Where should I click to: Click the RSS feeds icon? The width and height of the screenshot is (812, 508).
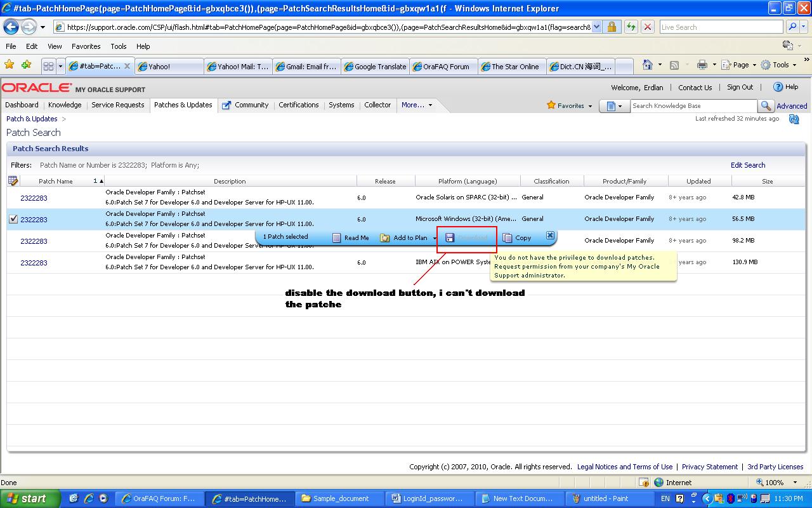tap(674, 65)
